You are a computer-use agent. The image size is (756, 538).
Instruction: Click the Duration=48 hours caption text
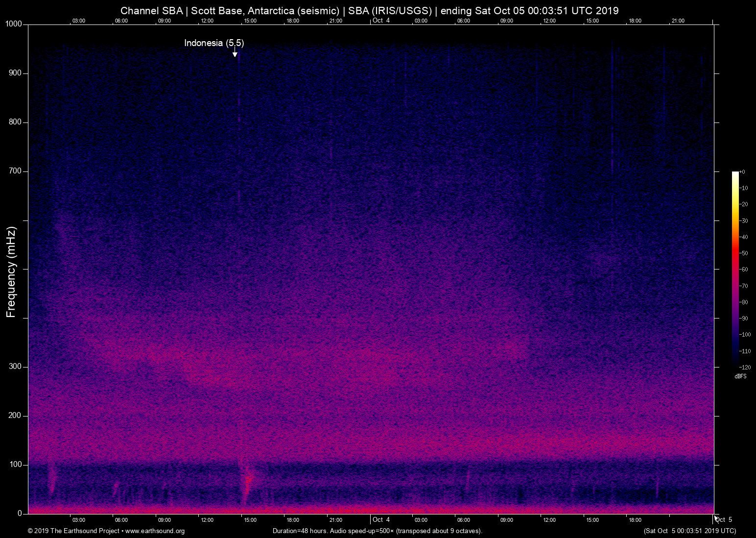[x=377, y=531]
